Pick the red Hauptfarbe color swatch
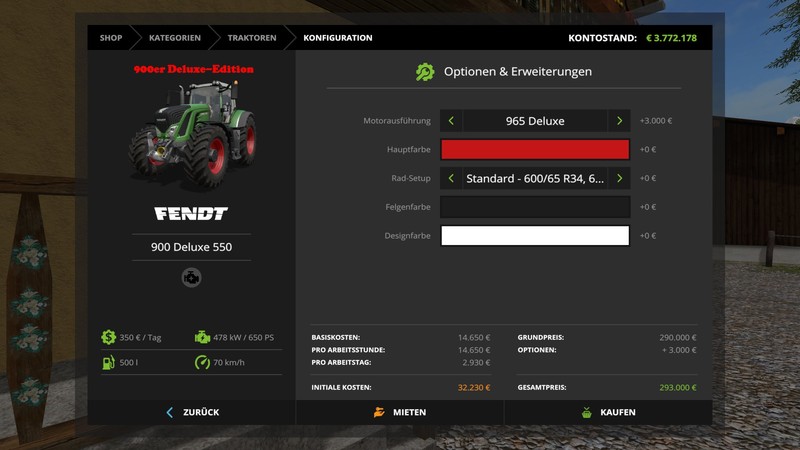 535,150
